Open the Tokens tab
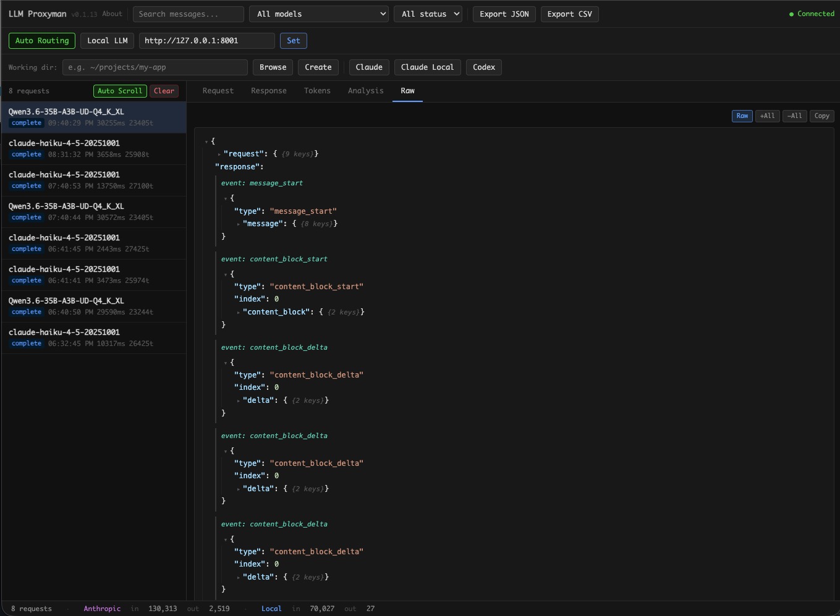Image resolution: width=840 pixels, height=616 pixels. click(317, 91)
